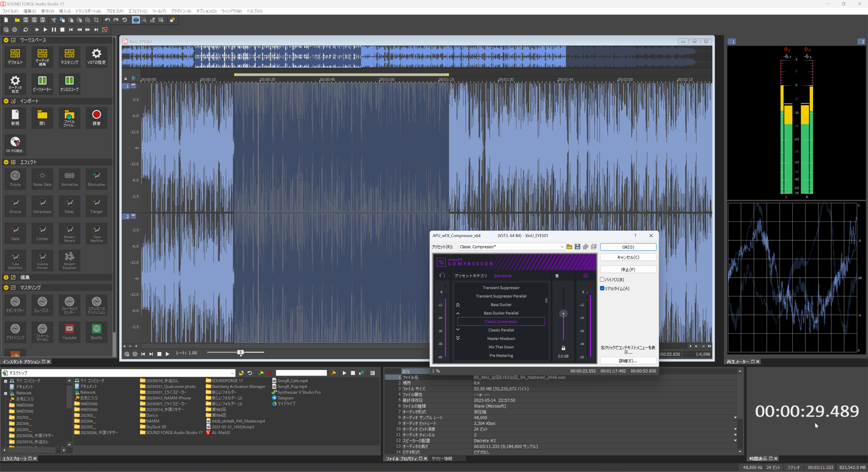Expand マイ コンピュータ tree node
868x472 pixels.
click(5, 381)
